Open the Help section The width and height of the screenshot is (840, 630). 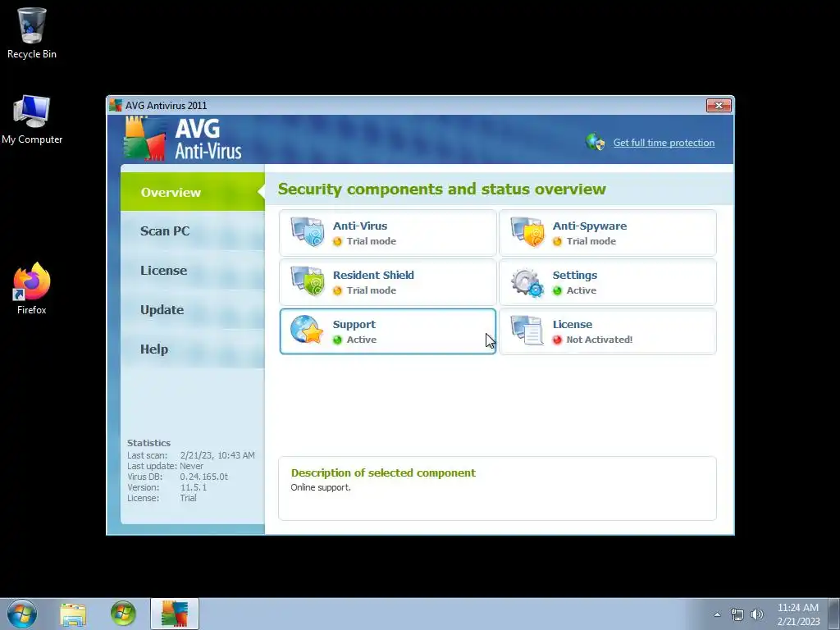[192, 349]
